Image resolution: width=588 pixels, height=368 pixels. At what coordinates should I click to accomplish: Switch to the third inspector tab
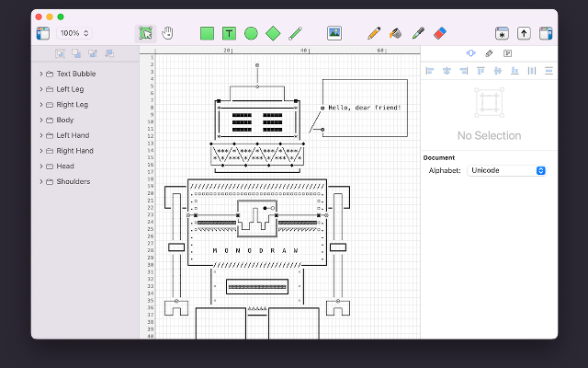tap(507, 53)
